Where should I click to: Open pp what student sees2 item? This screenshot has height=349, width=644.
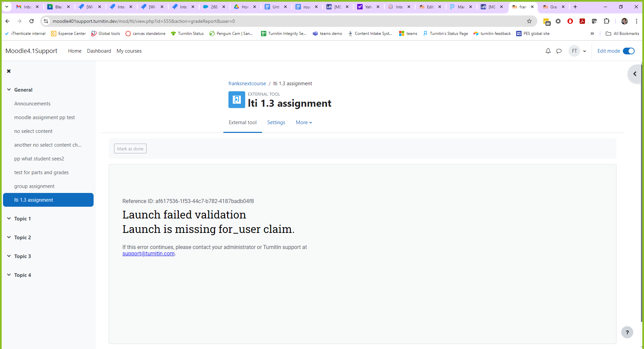(x=39, y=159)
